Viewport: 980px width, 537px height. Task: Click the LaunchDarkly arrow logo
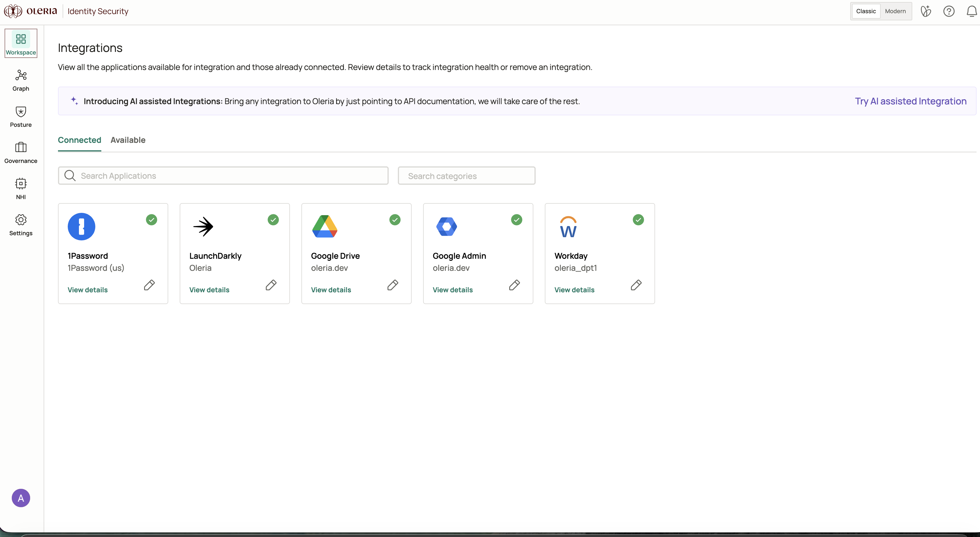coord(203,227)
